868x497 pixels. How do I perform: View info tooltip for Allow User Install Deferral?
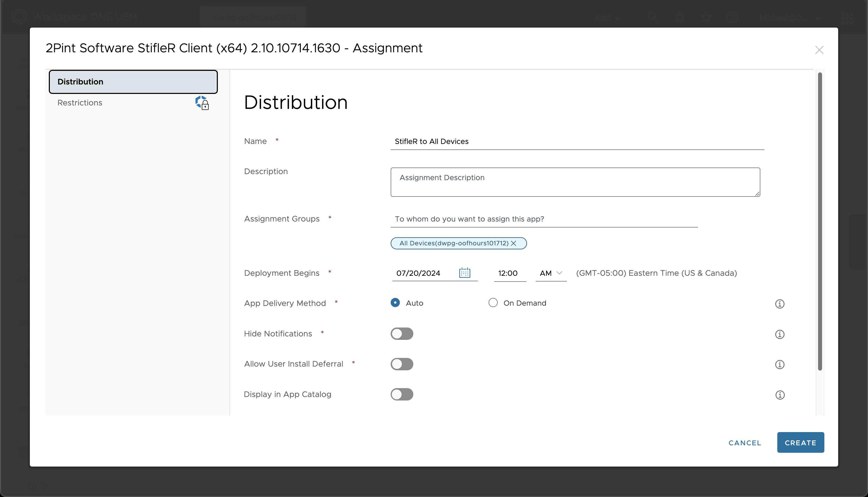(x=779, y=364)
